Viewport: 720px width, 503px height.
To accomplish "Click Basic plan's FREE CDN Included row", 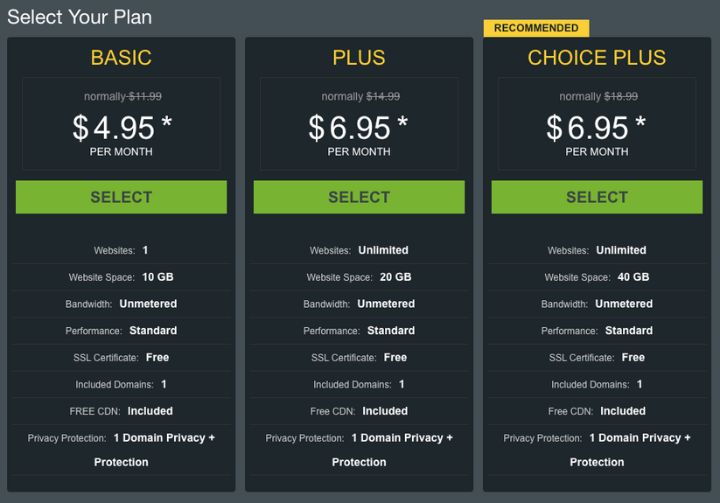I will pyautogui.click(x=121, y=411).
